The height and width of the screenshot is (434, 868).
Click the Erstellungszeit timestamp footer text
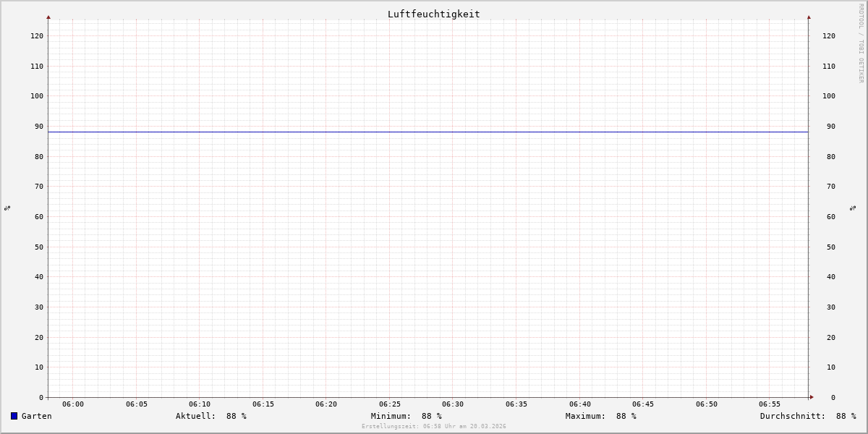434,427
